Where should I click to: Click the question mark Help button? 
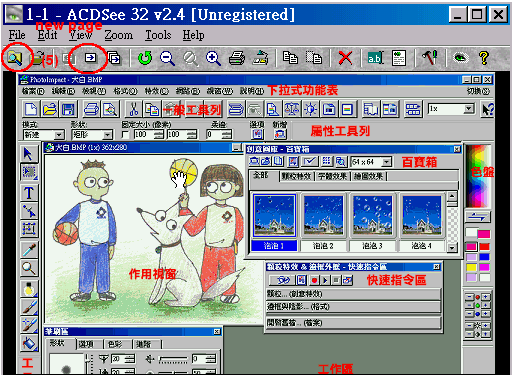tap(484, 58)
